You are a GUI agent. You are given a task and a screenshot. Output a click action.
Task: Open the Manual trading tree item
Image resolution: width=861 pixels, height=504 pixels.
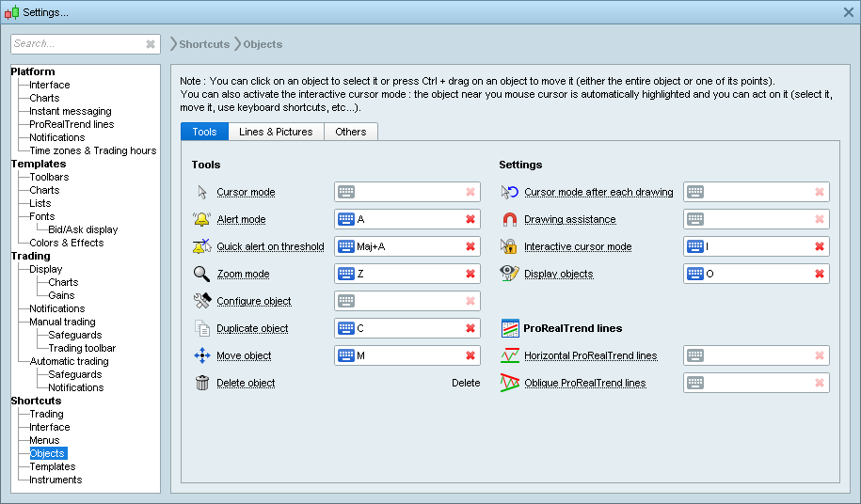pyautogui.click(x=62, y=322)
